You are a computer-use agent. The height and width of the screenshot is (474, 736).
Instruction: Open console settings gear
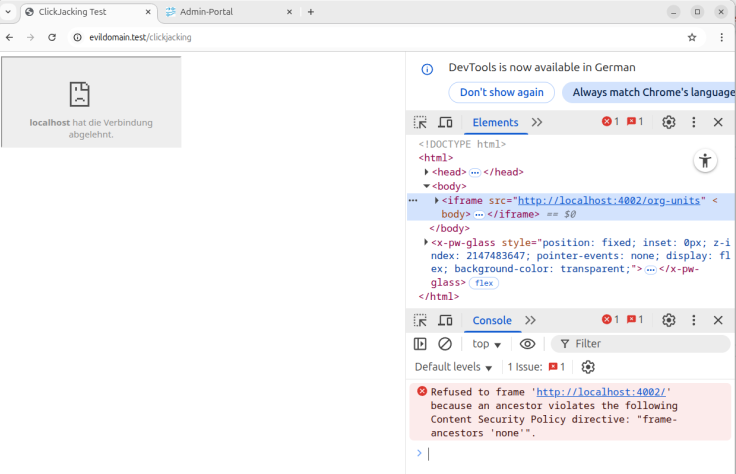(588, 367)
